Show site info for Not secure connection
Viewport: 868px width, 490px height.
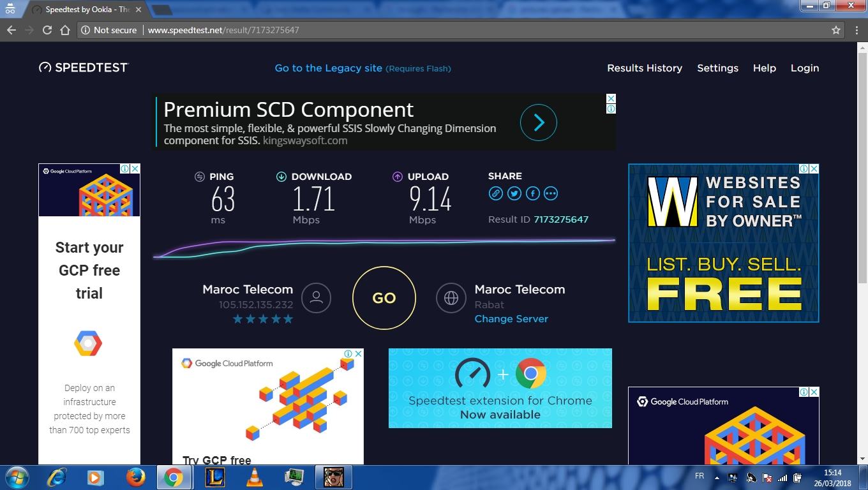pyautogui.click(x=109, y=30)
